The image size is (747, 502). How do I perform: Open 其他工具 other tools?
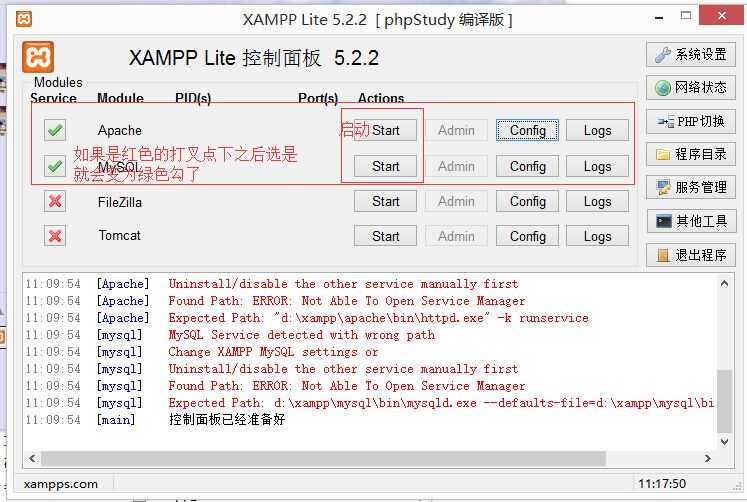point(691,221)
